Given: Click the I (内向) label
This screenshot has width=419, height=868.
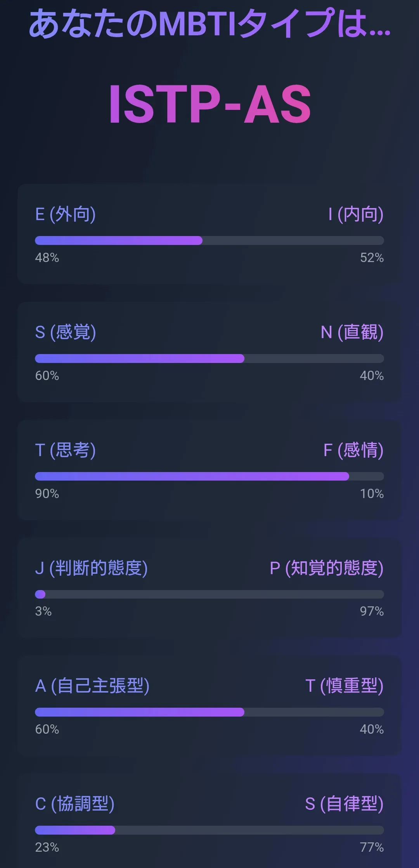Looking at the screenshot, I should [356, 214].
